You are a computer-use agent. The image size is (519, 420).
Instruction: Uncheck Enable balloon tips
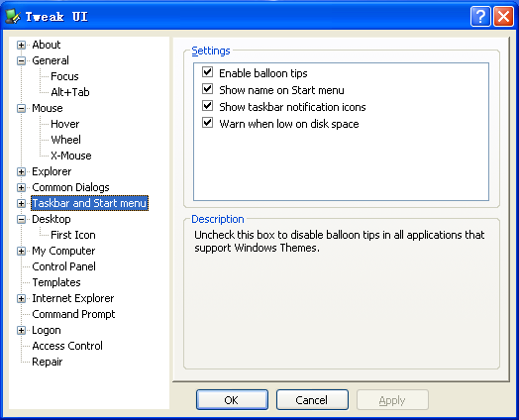(208, 72)
